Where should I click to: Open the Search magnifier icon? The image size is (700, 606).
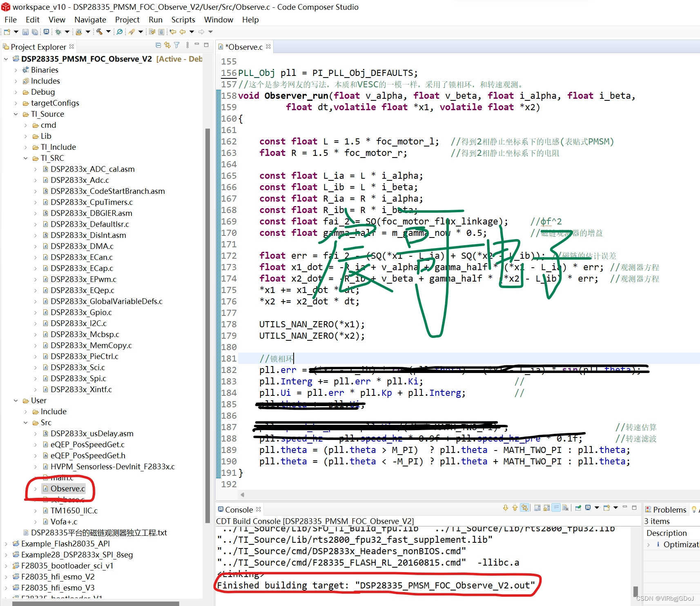(119, 32)
